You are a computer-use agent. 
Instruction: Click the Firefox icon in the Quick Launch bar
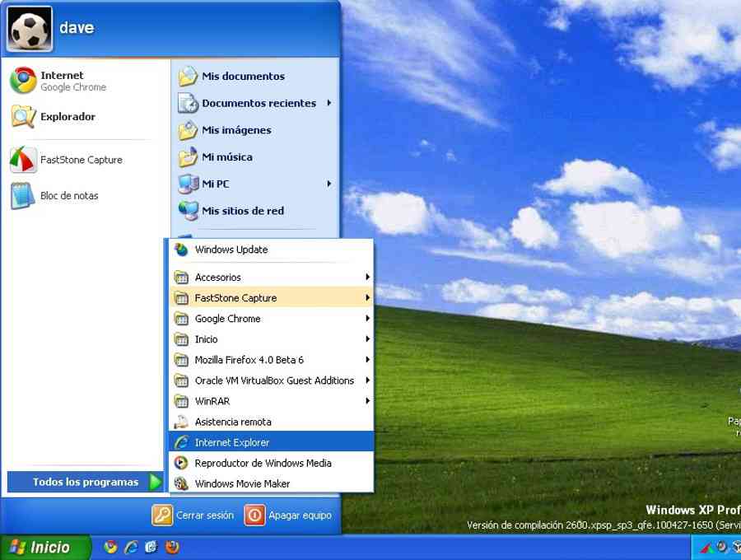(172, 548)
